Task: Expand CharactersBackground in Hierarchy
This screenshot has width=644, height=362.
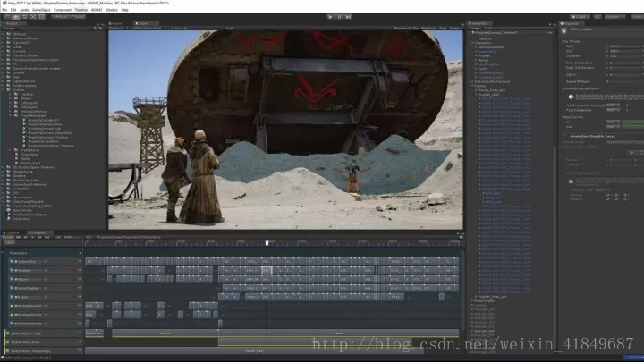Action: coord(473,81)
